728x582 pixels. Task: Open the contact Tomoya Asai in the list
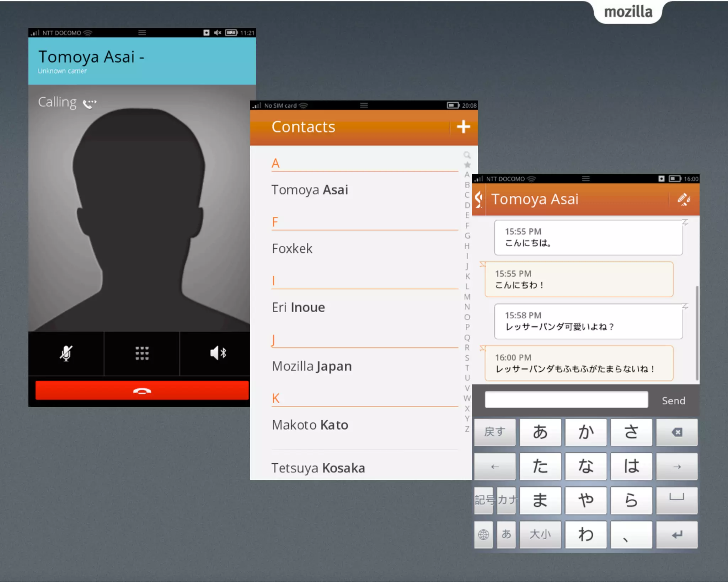[x=310, y=190]
